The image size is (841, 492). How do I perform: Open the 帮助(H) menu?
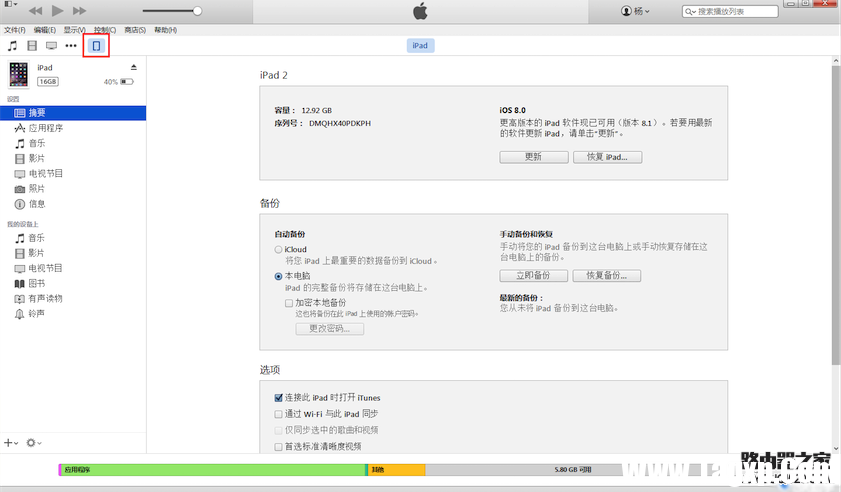(165, 30)
